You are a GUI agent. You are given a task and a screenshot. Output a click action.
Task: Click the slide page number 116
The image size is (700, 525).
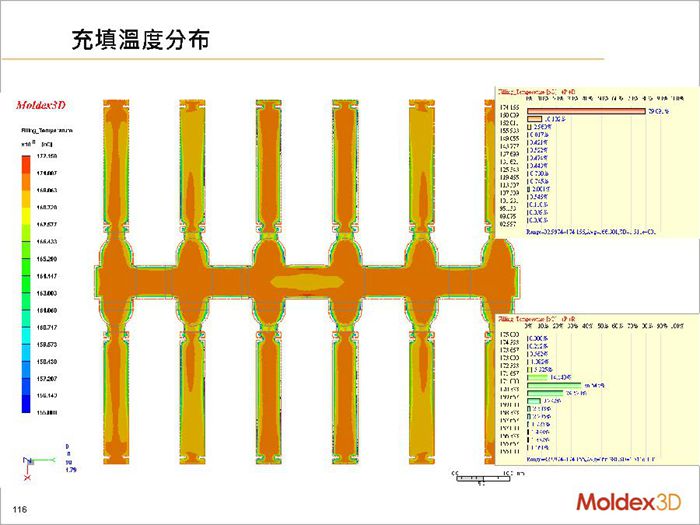[20, 509]
